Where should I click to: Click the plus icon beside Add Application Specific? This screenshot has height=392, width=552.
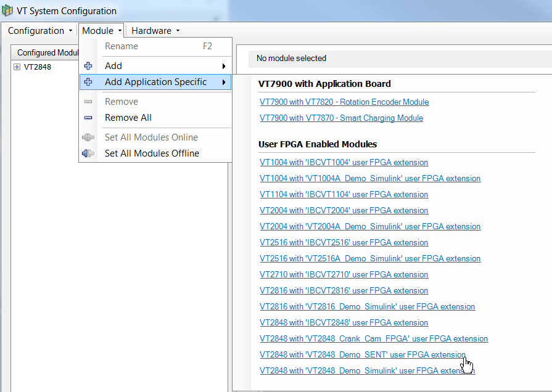point(88,82)
